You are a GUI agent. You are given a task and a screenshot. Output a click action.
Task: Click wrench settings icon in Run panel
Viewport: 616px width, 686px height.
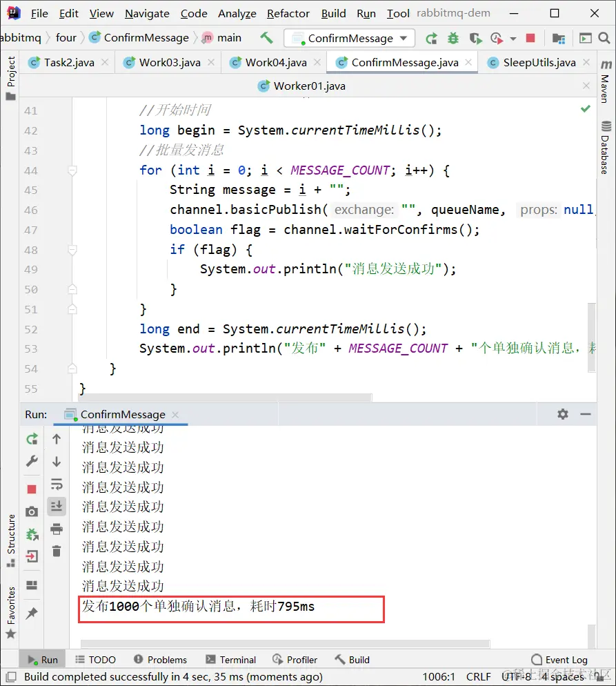click(x=32, y=461)
